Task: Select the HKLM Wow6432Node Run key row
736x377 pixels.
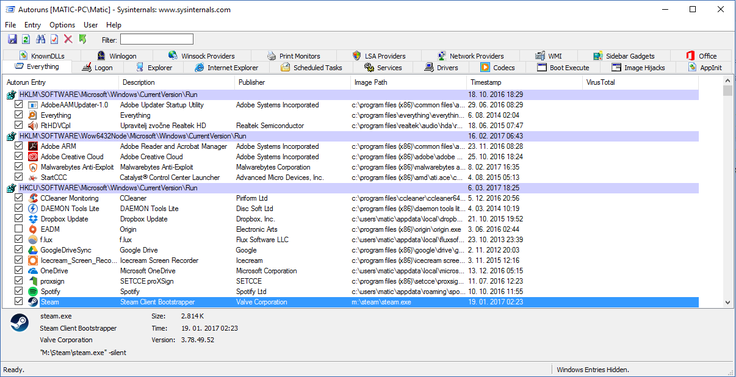Action: tap(352, 136)
